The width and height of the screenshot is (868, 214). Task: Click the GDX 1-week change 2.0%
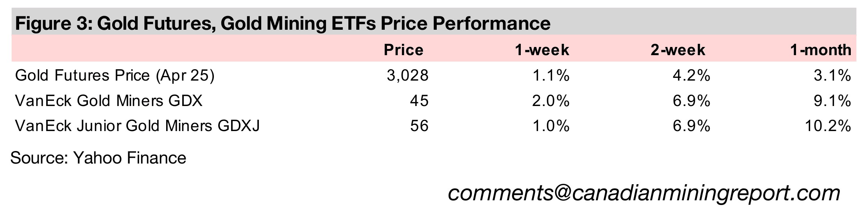551,101
